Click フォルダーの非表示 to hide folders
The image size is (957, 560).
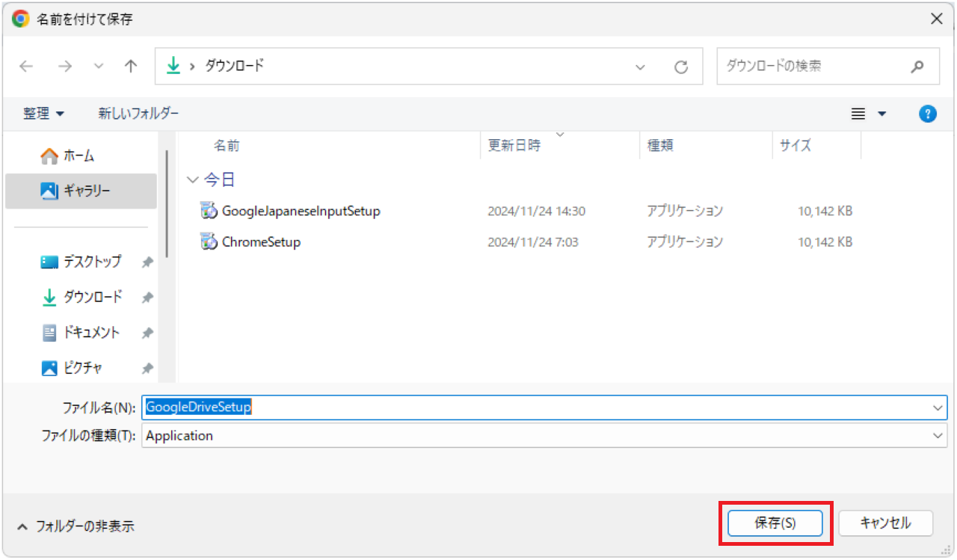76,526
